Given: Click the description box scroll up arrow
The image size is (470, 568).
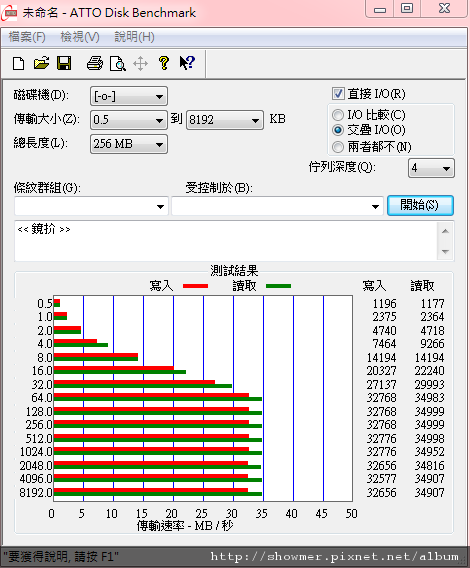Looking at the screenshot, I should point(445,231).
